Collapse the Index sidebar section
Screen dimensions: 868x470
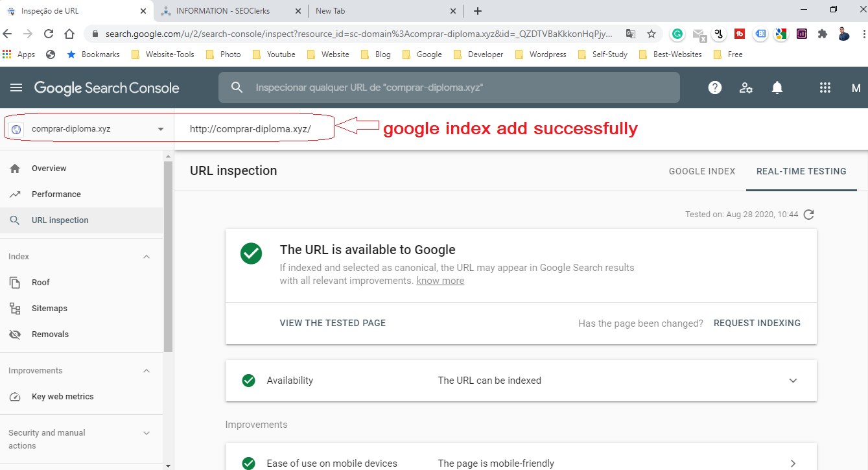147,256
